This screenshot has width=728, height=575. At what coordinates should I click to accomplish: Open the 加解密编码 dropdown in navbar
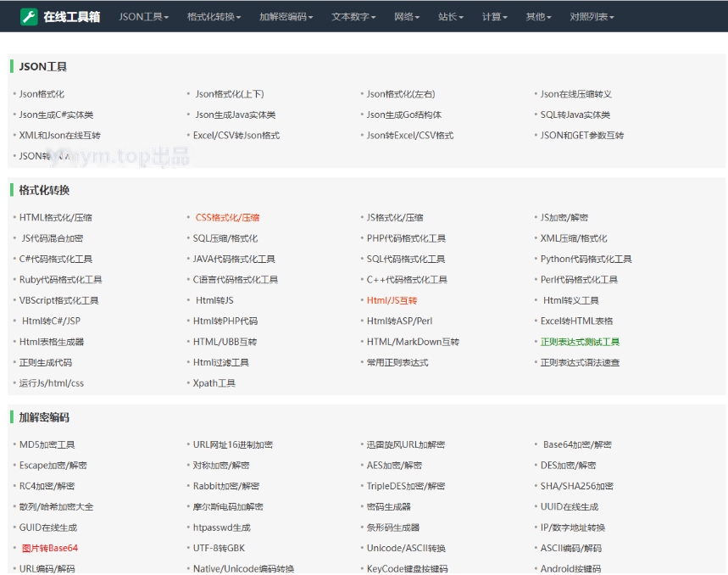286,17
